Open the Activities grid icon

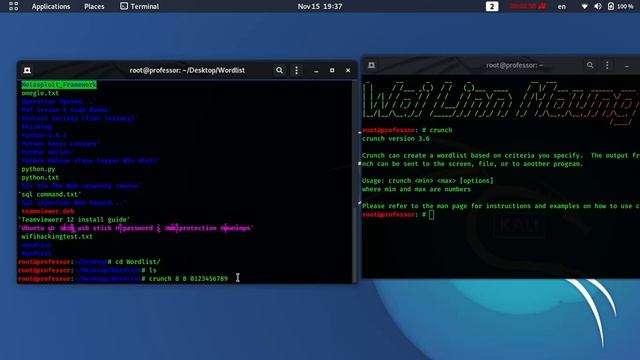pos(13,6)
